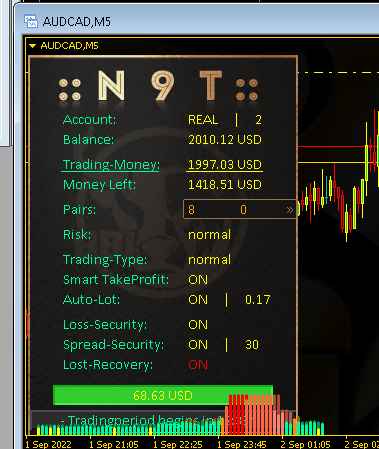This screenshot has height=449, width=379.
Task: Click the Account number 2
Action: pos(258,120)
